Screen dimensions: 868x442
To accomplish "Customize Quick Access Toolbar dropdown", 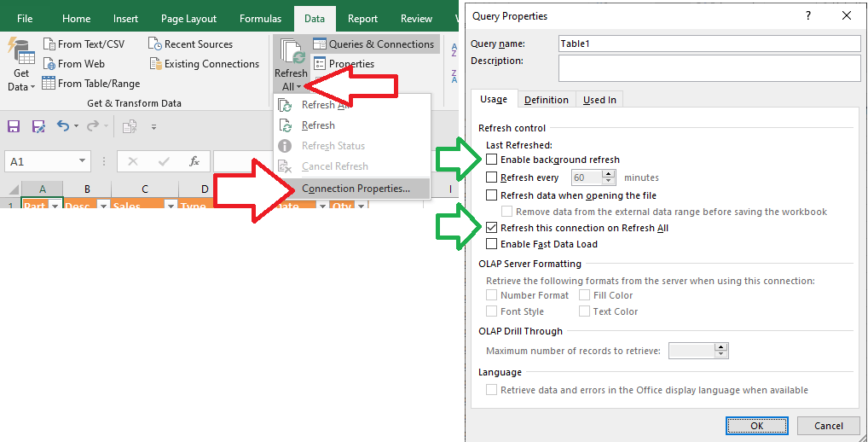I will tap(153, 127).
